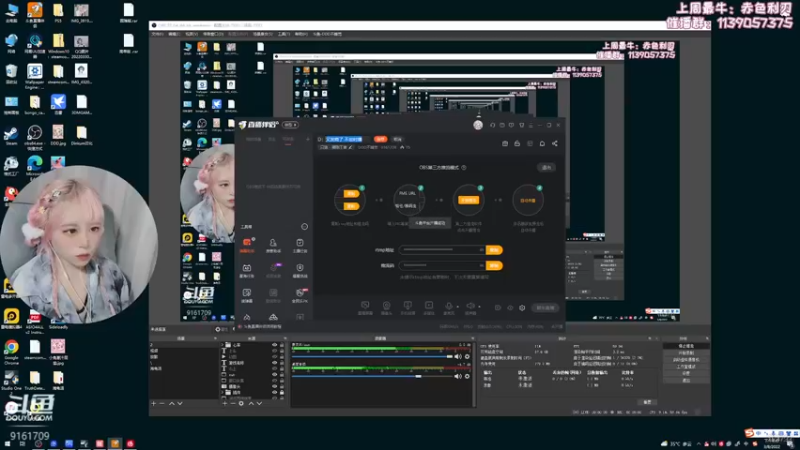
Task: Click help question mark beside OBS push mode title
Action: (x=464, y=167)
